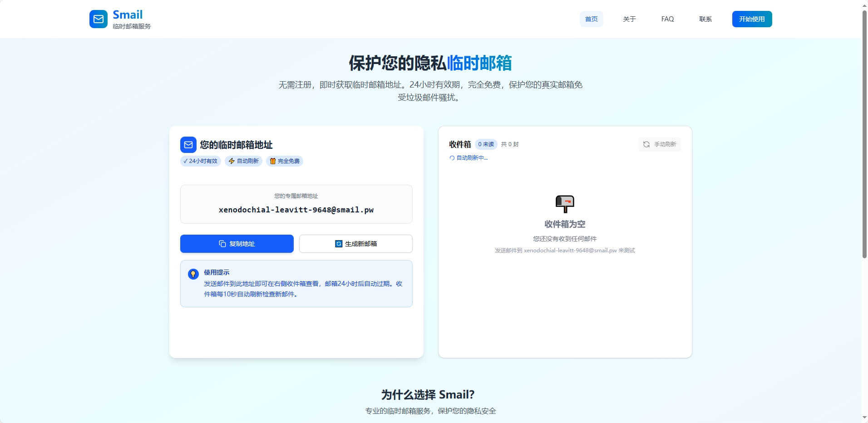This screenshot has width=868, height=423.
Task: Click the lightning icon on the 自动刷新 badge
Action: coord(231,161)
